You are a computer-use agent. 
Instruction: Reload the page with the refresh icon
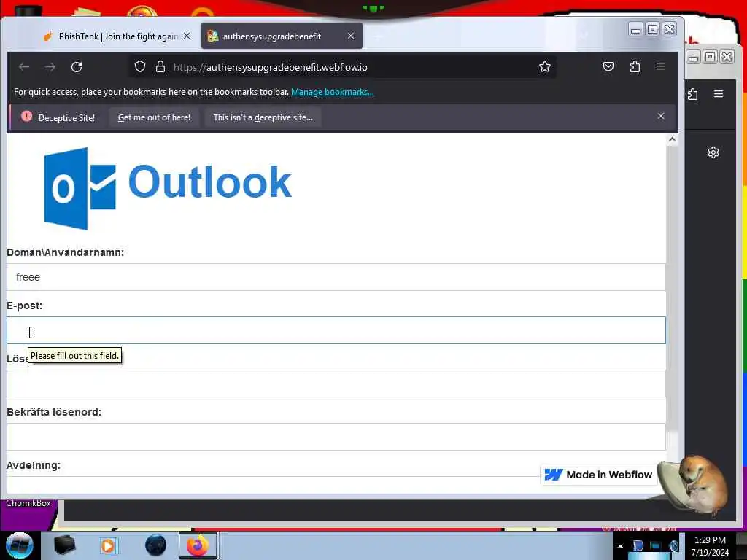77,67
